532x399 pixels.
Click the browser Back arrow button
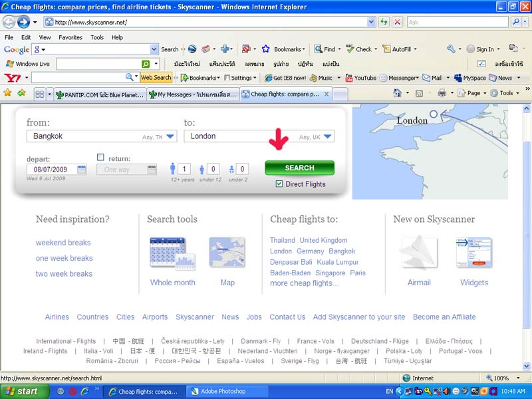click(x=9, y=23)
